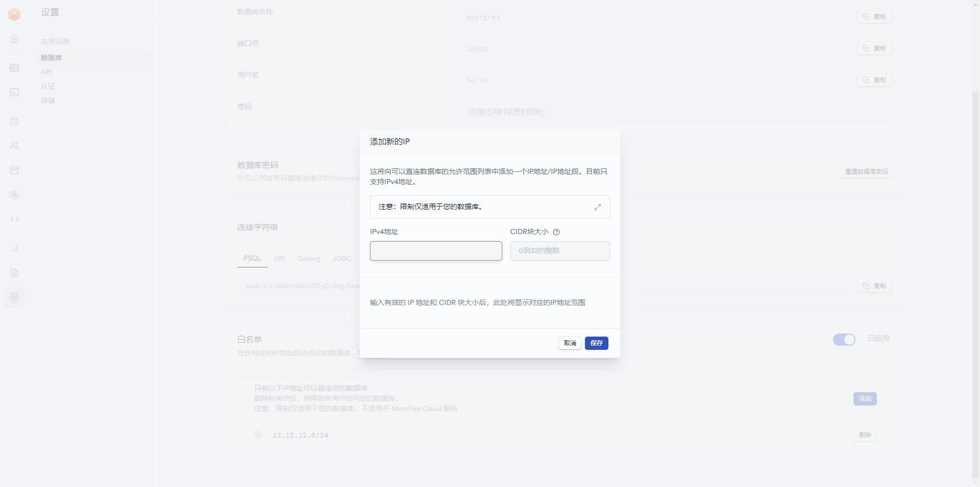Focus the CIDR块大小 input field

point(560,251)
